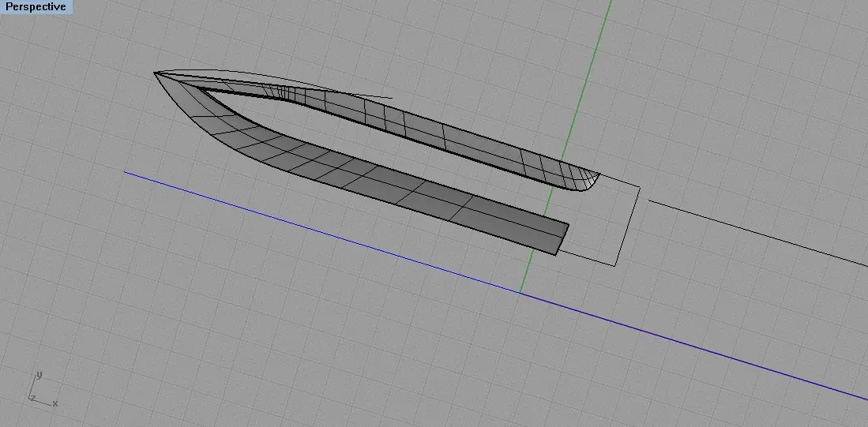Click the world axes icon
The image size is (868, 427).
tap(43, 390)
